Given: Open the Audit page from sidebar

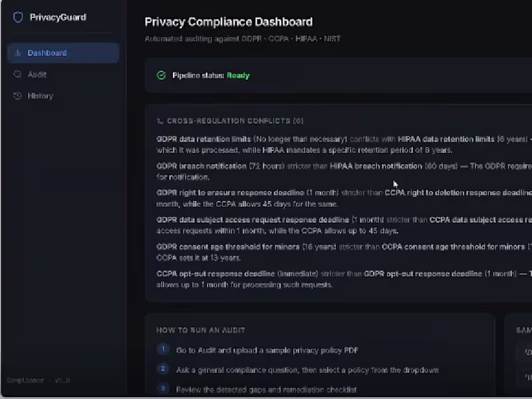Looking at the screenshot, I should (63, 74).
